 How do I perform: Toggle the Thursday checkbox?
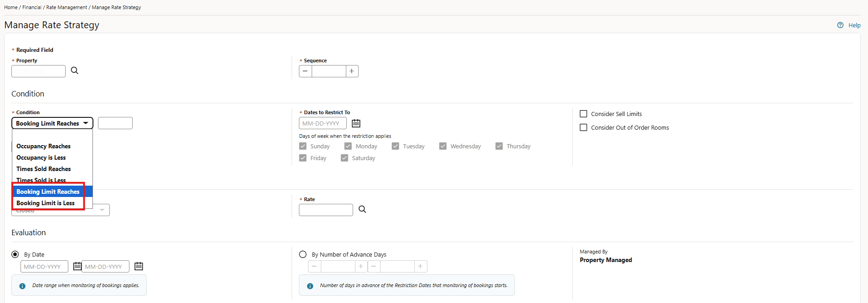tap(499, 146)
